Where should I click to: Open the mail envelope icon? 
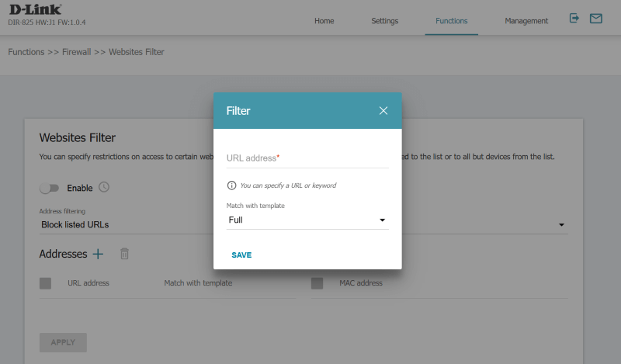pyautogui.click(x=595, y=18)
